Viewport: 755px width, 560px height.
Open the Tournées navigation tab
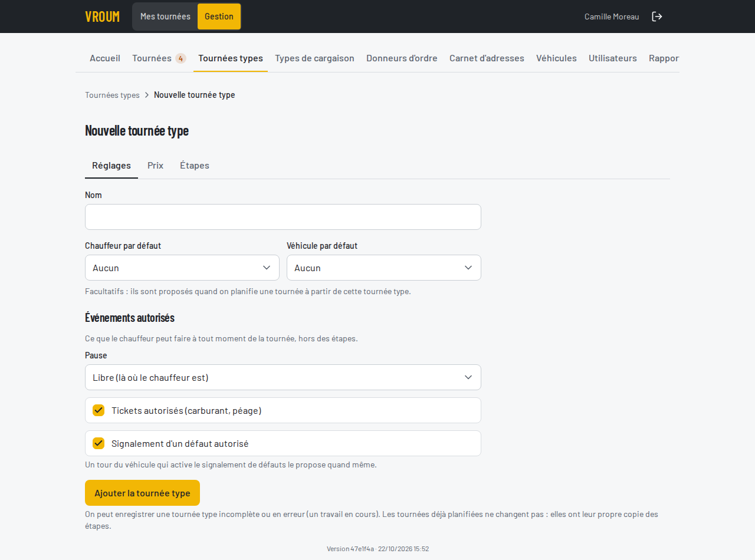(x=159, y=58)
